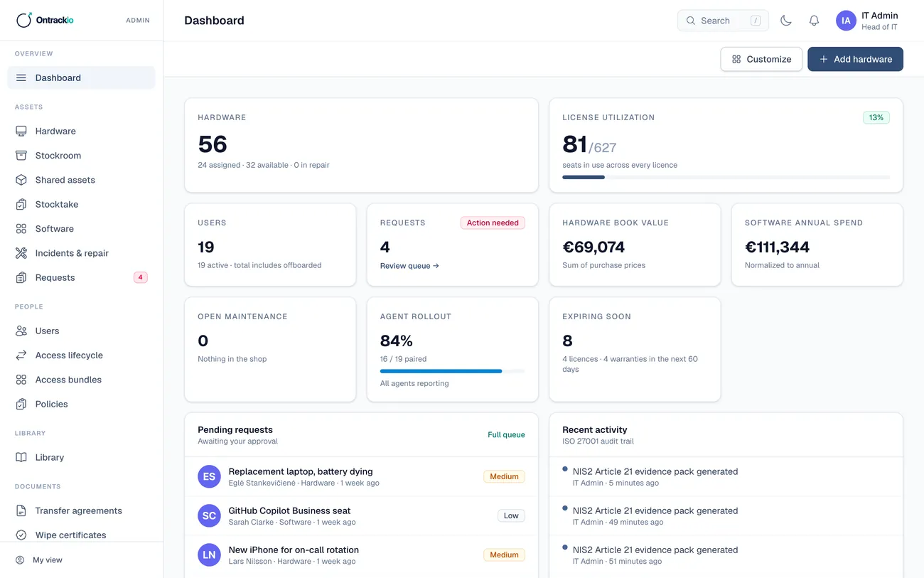
Task: Follow the Review queue link
Action: tap(409, 266)
